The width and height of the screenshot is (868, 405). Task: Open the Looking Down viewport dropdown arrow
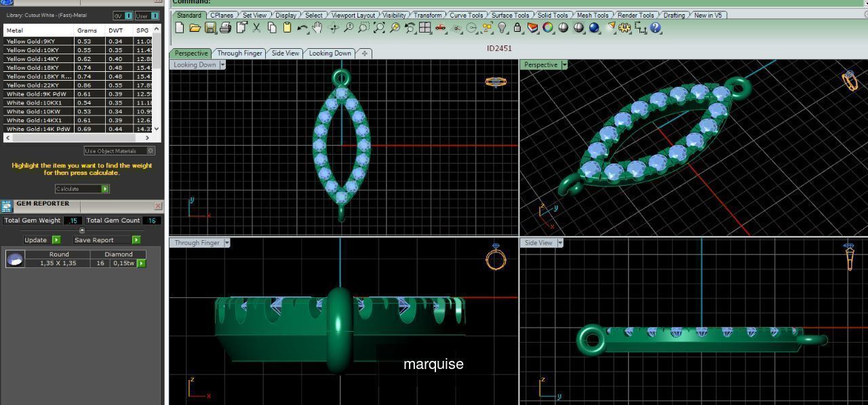click(222, 65)
